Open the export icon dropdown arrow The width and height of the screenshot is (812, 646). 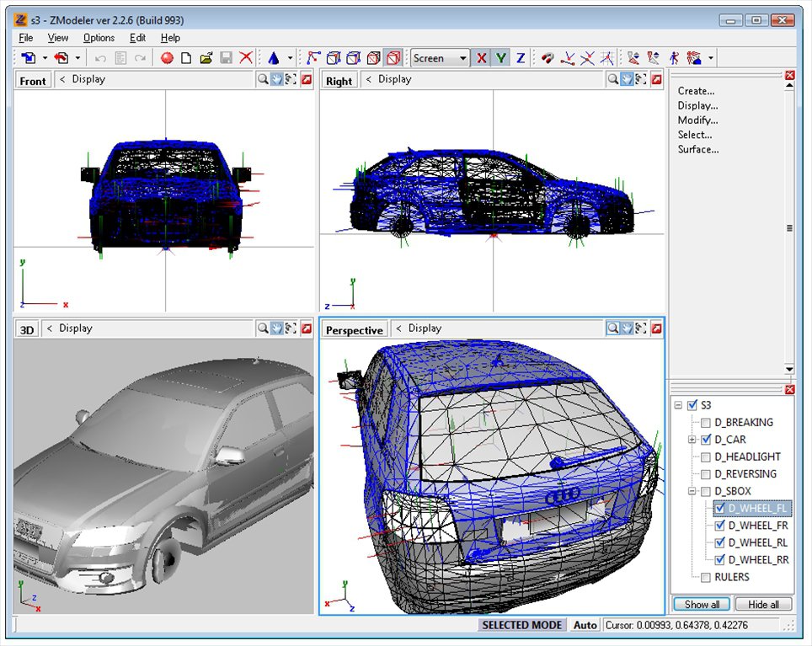click(77, 58)
